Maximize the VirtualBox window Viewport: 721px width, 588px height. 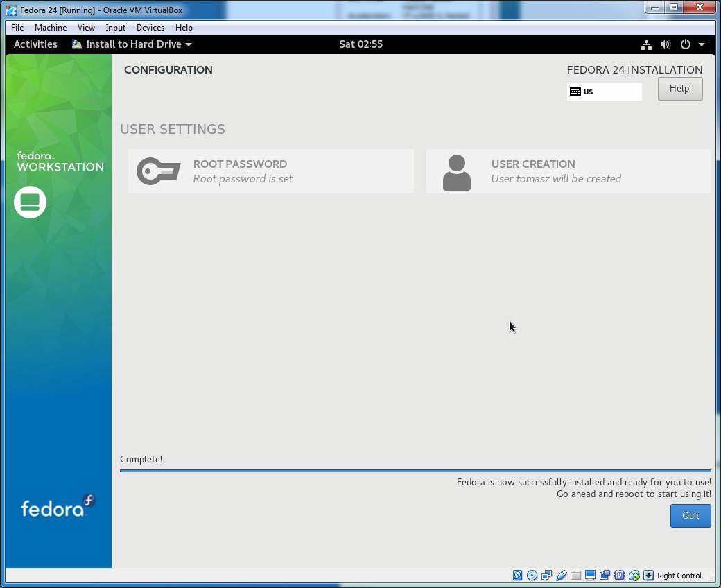pyautogui.click(x=674, y=8)
